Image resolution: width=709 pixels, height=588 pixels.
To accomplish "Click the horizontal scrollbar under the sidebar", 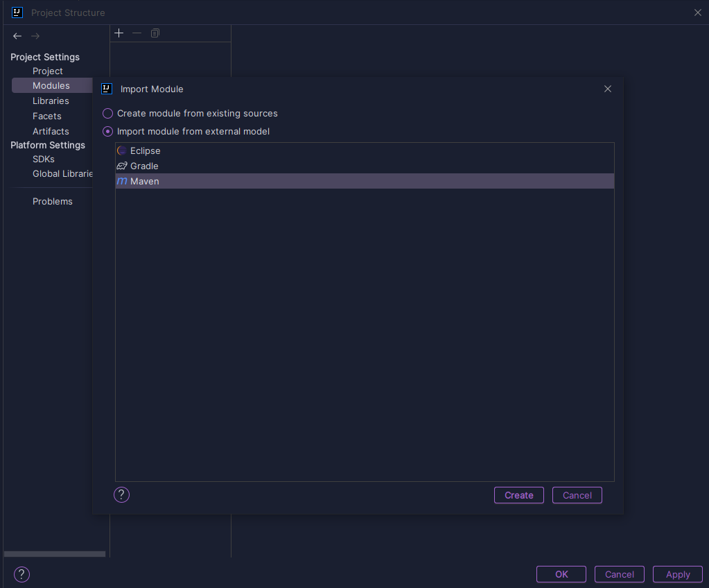I will [55, 554].
